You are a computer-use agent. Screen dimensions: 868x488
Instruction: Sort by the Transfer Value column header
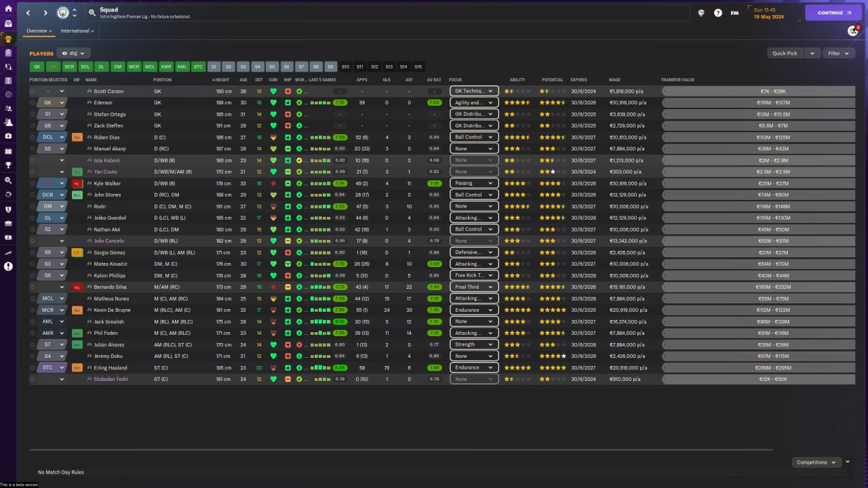[x=677, y=80]
